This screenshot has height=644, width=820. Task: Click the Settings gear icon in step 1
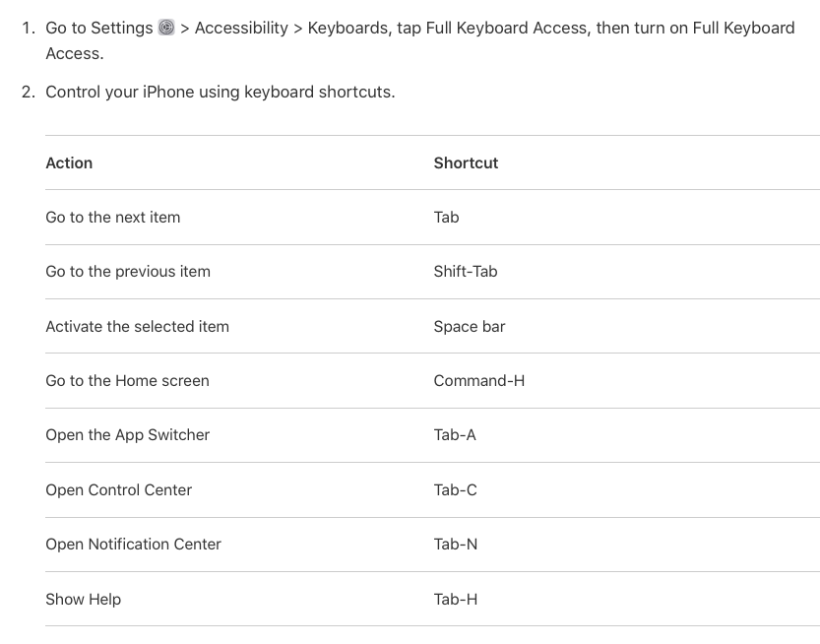click(x=166, y=28)
